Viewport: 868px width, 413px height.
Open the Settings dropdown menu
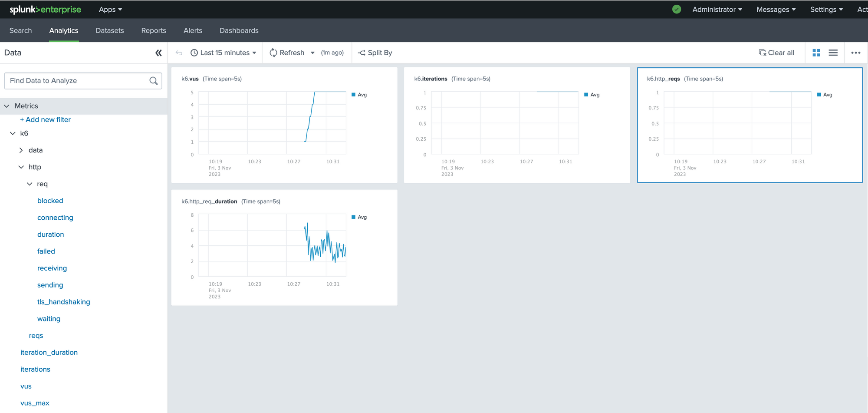click(x=826, y=10)
